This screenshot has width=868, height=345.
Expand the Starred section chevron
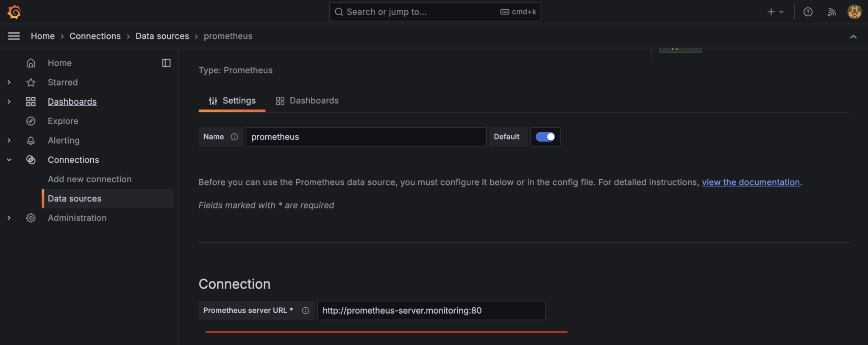[9, 82]
